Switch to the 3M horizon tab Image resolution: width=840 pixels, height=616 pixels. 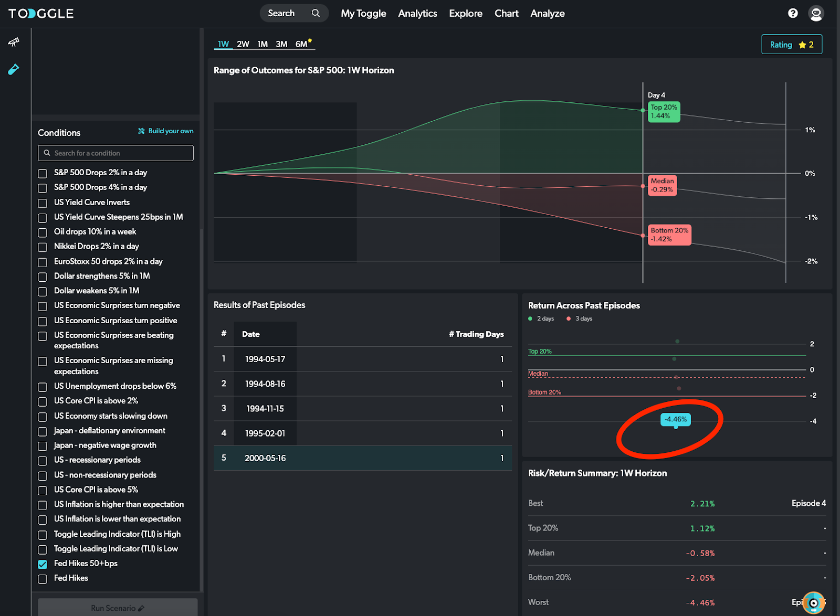pyautogui.click(x=281, y=44)
